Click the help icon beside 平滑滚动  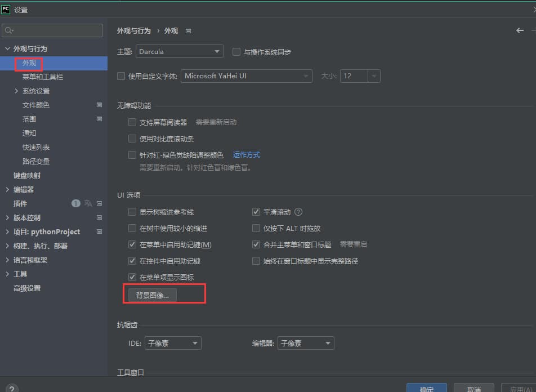(x=298, y=212)
